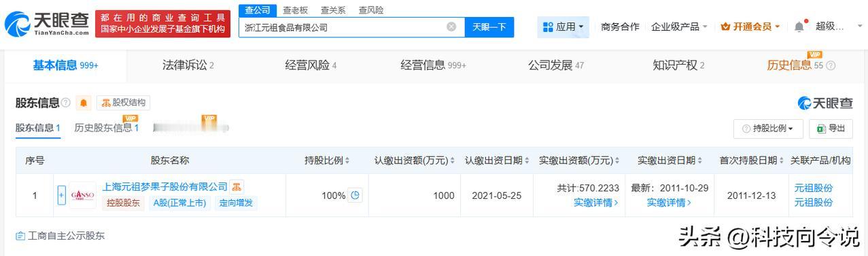
Task: Select the 股东信息 1 sub-tab
Action: coord(38,127)
